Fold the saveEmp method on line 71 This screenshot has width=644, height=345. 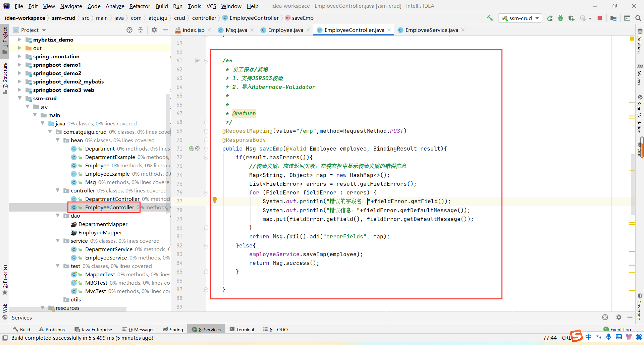206,149
